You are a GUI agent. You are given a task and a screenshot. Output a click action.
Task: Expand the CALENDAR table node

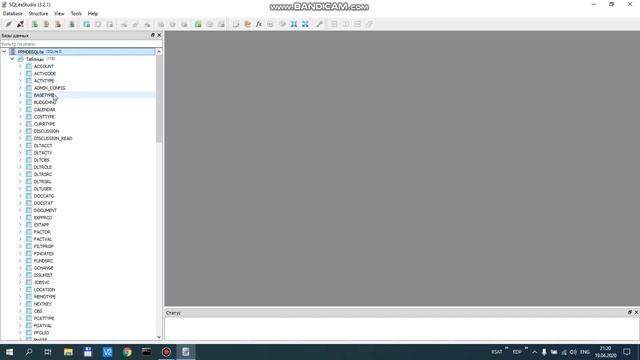point(20,109)
